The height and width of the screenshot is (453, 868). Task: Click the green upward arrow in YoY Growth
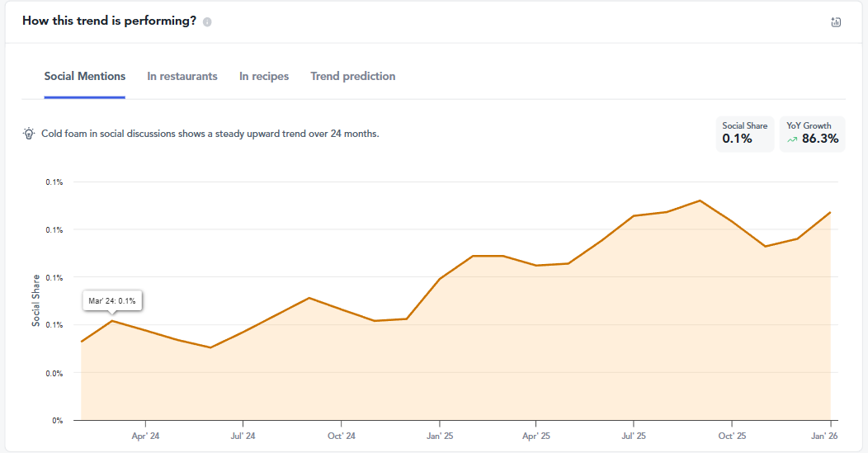tap(792, 139)
